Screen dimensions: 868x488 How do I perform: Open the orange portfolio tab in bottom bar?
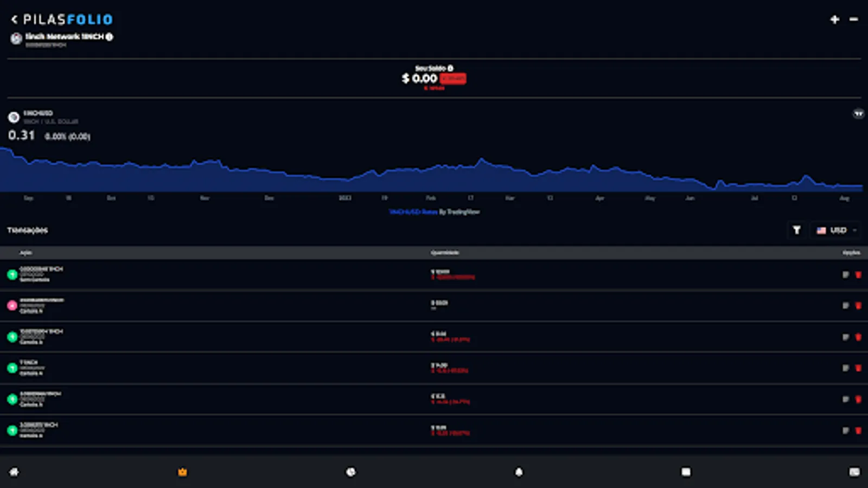182,472
